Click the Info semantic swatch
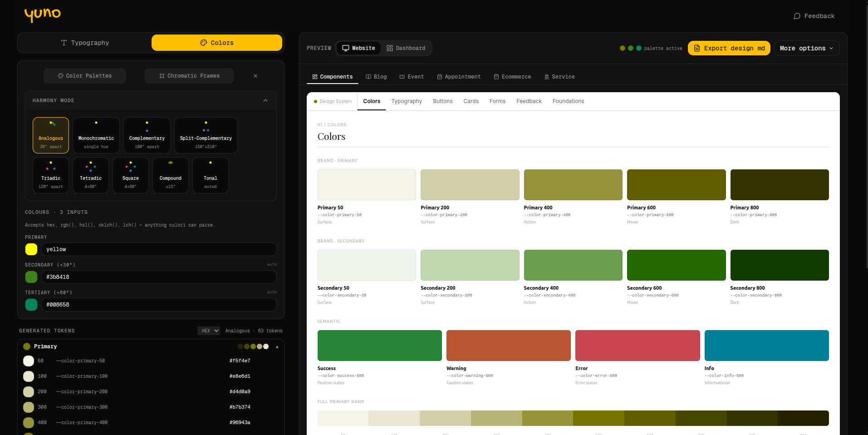The image size is (868, 435). point(767,346)
